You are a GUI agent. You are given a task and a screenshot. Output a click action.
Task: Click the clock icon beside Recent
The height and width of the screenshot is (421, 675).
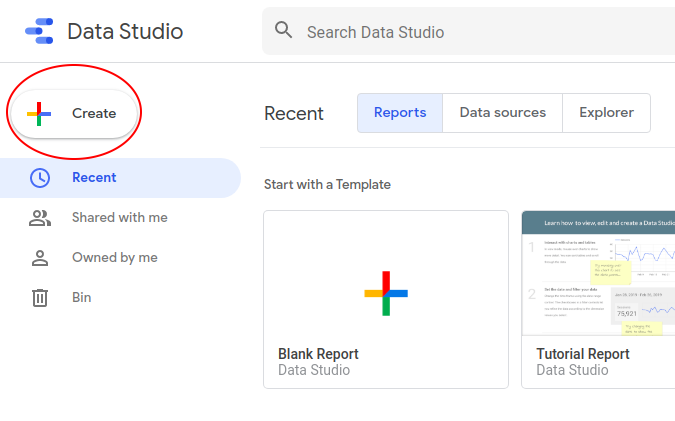click(40, 178)
